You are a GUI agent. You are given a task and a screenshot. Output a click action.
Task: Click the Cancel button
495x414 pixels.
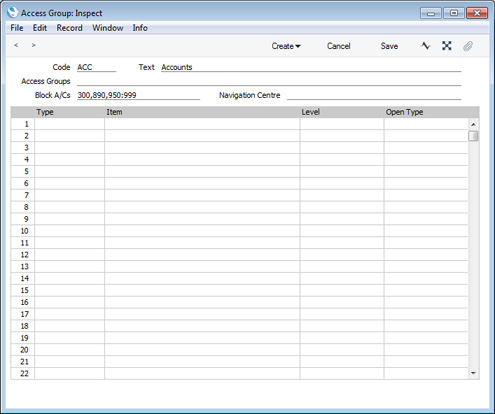[x=338, y=46]
